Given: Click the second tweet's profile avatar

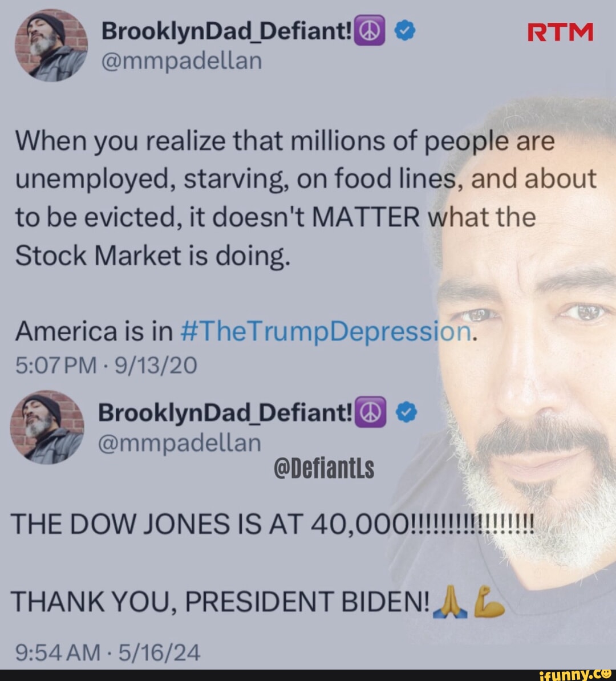Looking at the screenshot, I should click(x=47, y=427).
